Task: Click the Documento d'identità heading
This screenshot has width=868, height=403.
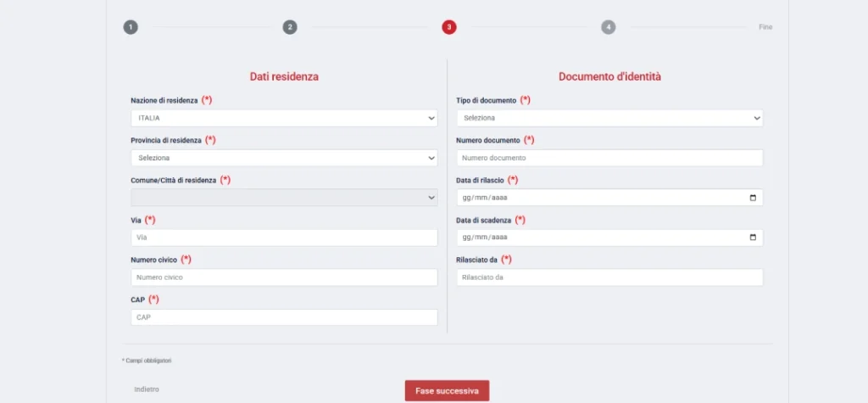Action: click(609, 77)
